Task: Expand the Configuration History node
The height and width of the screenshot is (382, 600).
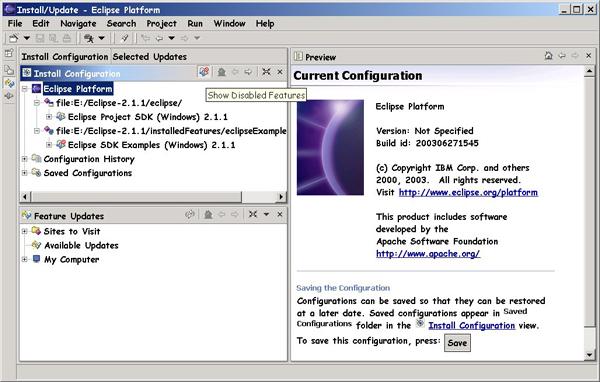Action: tap(25, 158)
